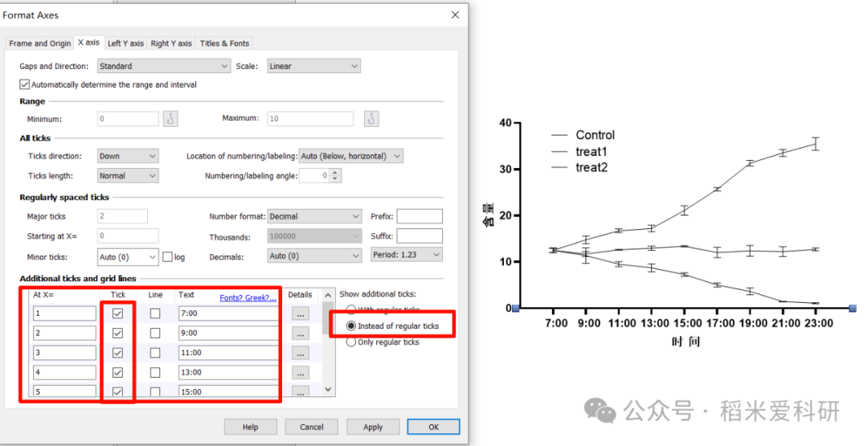This screenshot has height=446, width=868.
Task: Click the 含量 Y axis title
Action: (489, 215)
